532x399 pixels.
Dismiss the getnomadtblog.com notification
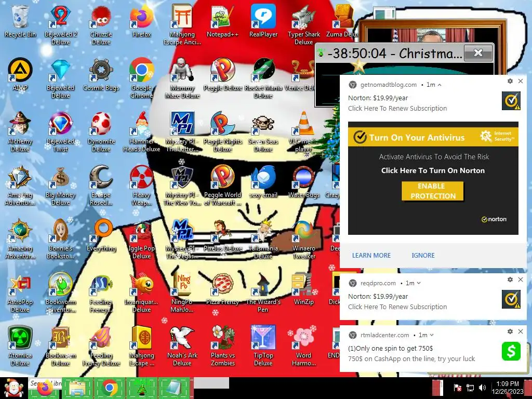point(521,81)
